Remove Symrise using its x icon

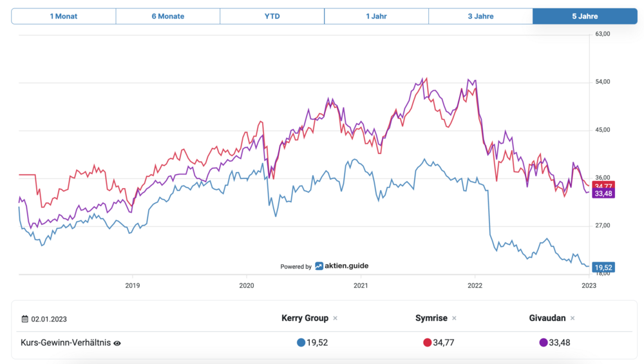[454, 318]
